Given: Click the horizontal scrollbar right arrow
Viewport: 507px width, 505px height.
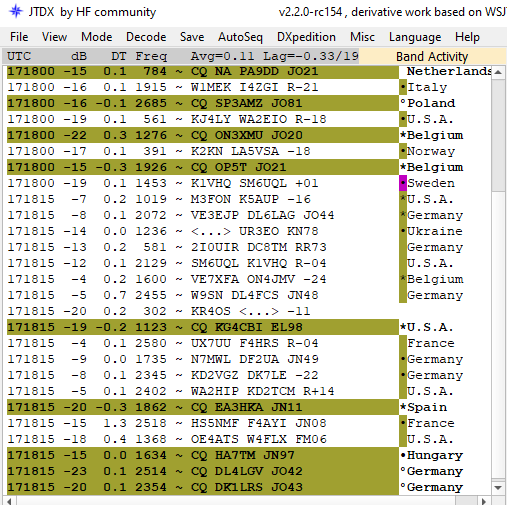Looking at the screenshot, I should click(x=485, y=501).
